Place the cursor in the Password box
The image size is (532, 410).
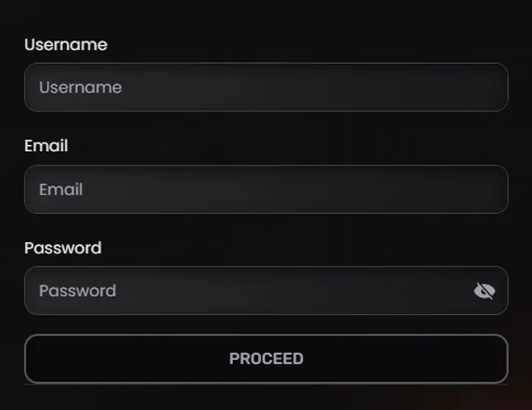pos(246,290)
